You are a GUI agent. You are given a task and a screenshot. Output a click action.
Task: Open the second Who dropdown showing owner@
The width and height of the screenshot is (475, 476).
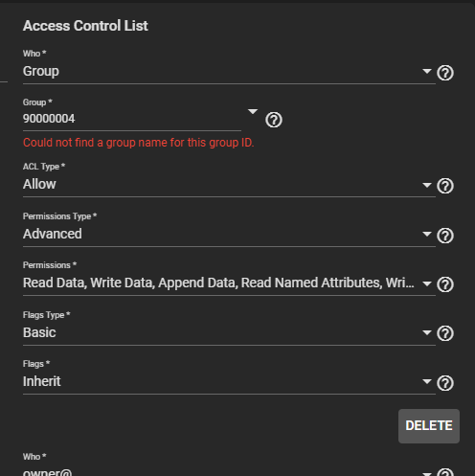tap(229, 472)
